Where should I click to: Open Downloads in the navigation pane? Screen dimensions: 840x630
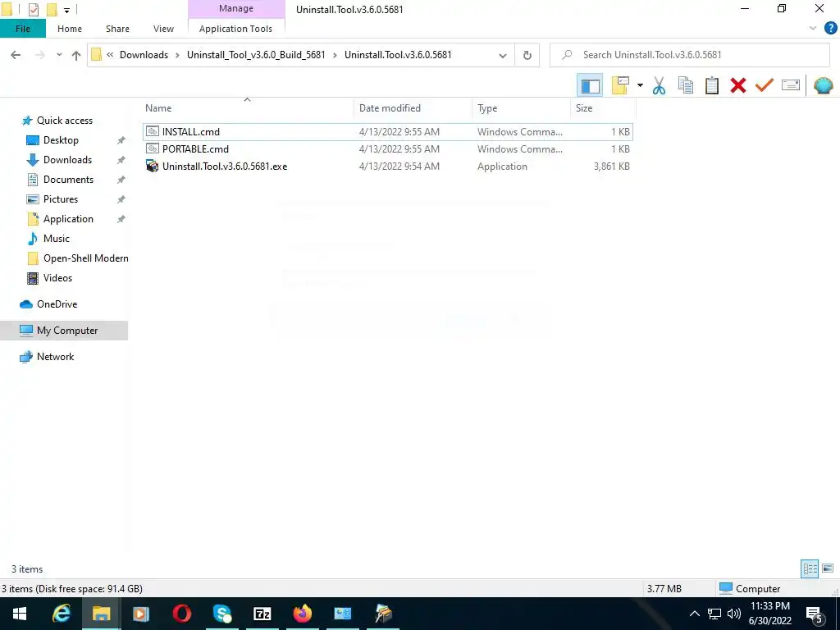coord(67,160)
